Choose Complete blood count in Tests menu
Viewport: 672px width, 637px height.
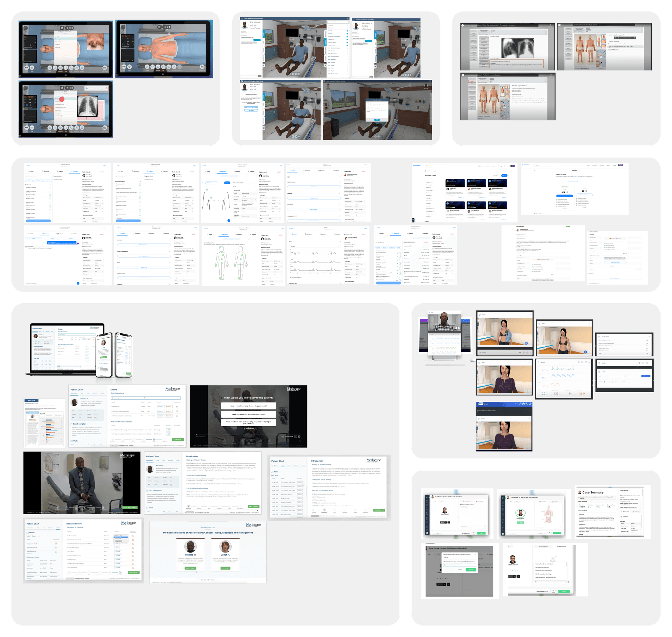click(x=61, y=107)
